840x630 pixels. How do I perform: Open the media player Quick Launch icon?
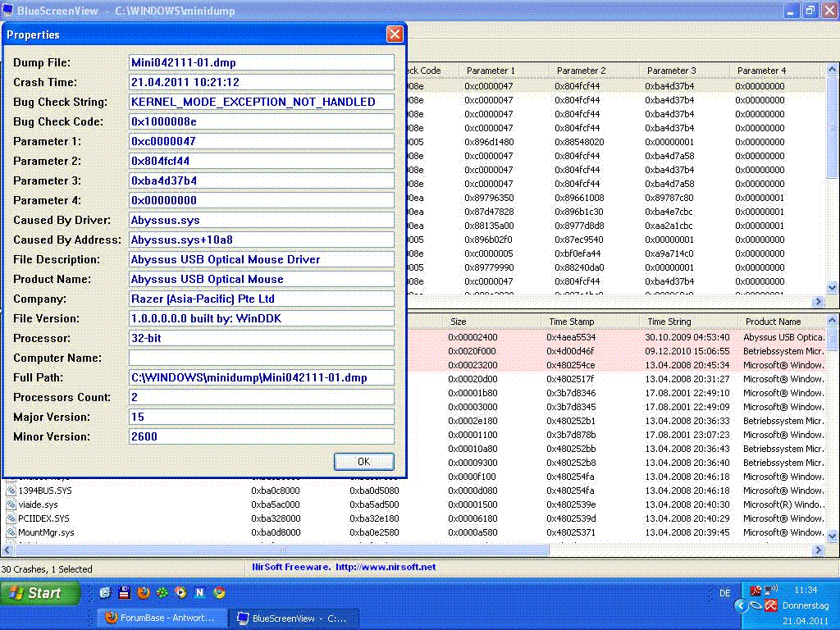coord(181,592)
